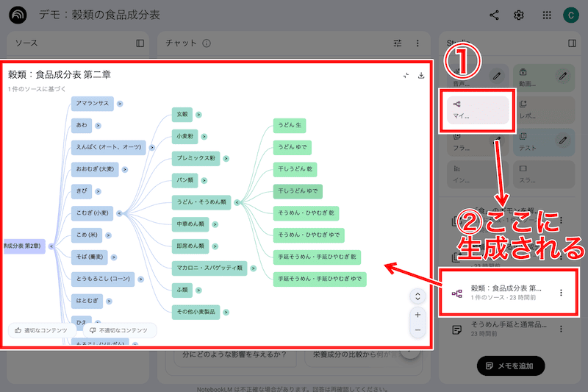Open the chat configuration sliders icon

(x=398, y=43)
